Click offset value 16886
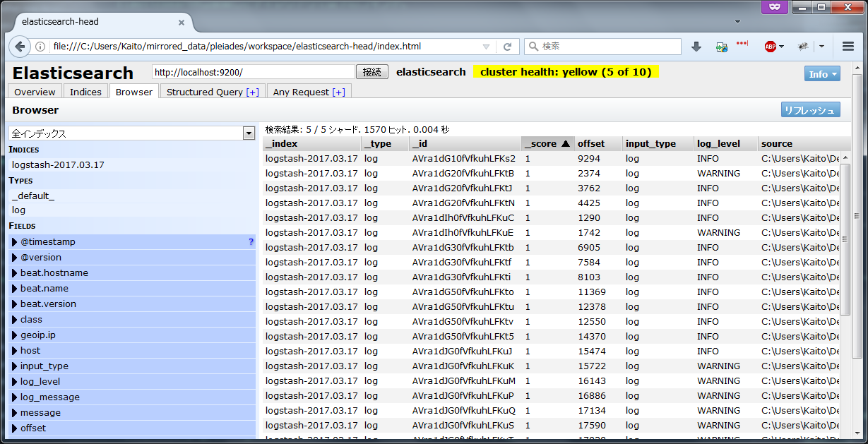Image resolution: width=868 pixels, height=444 pixels. 592,395
